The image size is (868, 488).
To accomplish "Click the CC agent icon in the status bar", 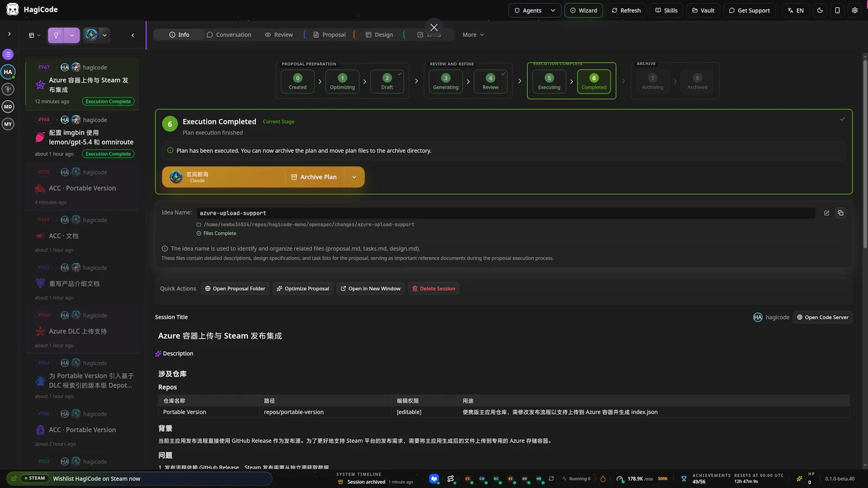I will (x=468, y=479).
